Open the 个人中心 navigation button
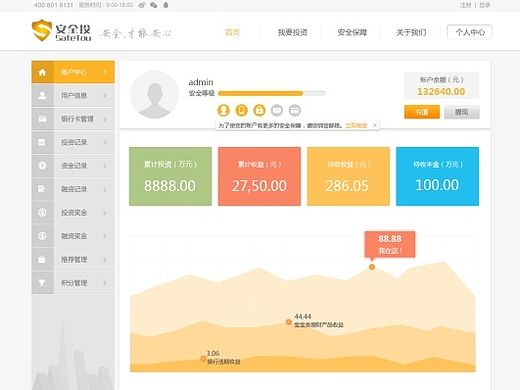Screen dimensions: 520x390 470,32
